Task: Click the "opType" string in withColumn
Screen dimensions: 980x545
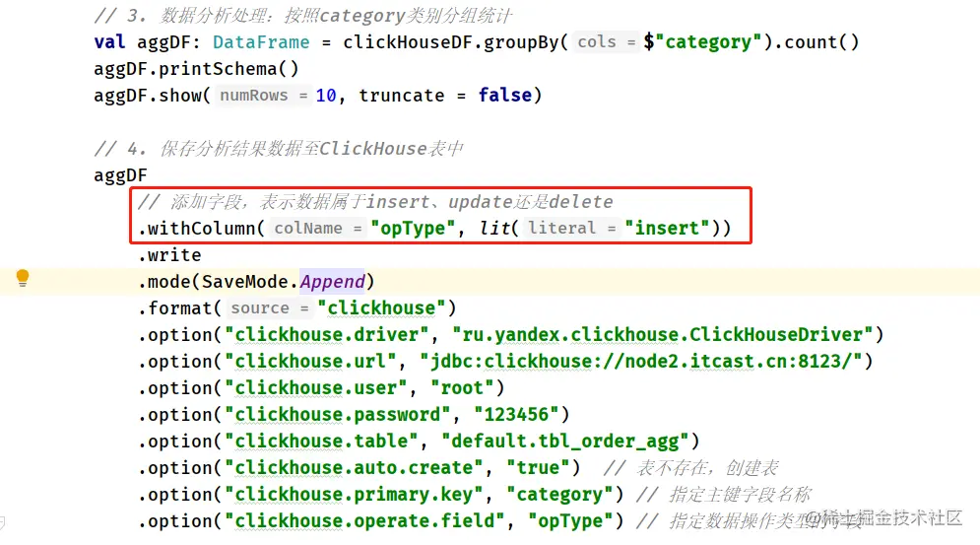Action: click(413, 229)
